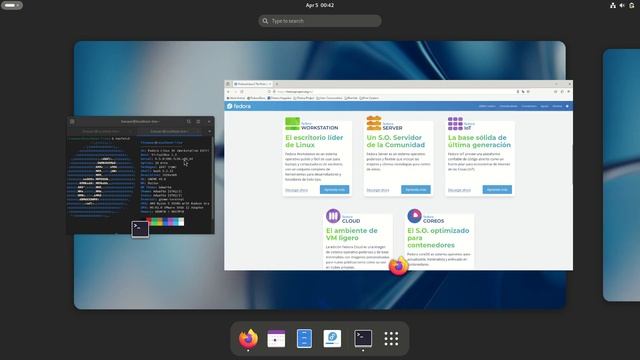Click the power icon in the top bar
The width and height of the screenshot is (640, 360).
631,5
